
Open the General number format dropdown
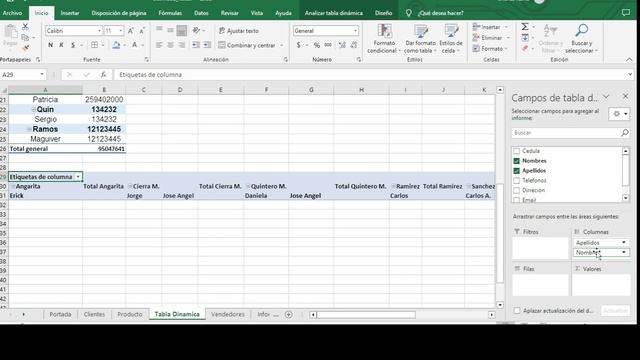pyautogui.click(x=355, y=31)
